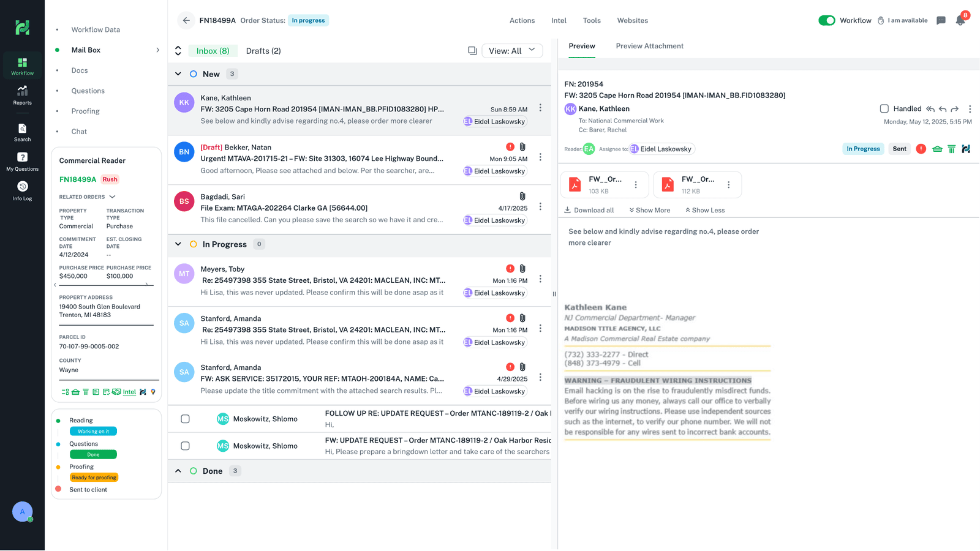Click Download all attachments
This screenshot has height=551, width=980.
(589, 210)
